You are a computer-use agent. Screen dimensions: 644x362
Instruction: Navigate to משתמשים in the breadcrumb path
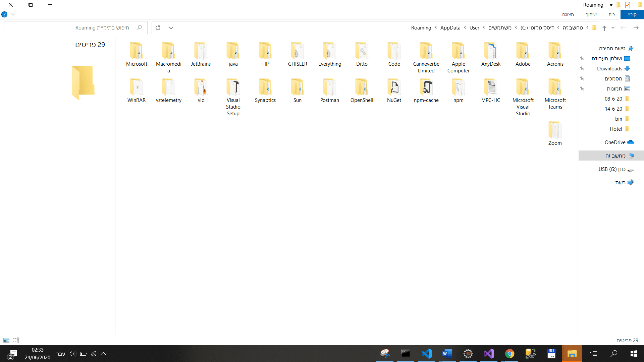click(x=500, y=27)
